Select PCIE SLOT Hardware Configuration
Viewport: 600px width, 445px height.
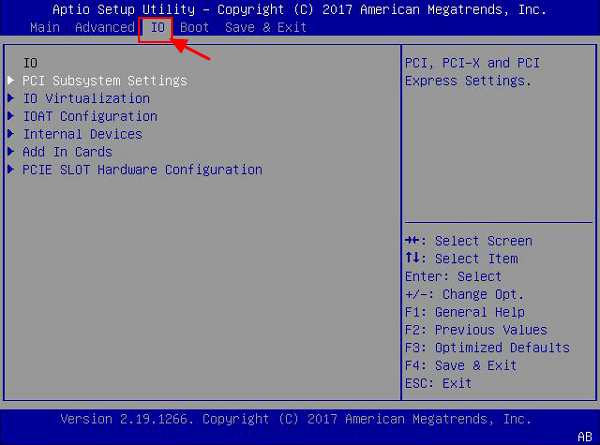(142, 170)
